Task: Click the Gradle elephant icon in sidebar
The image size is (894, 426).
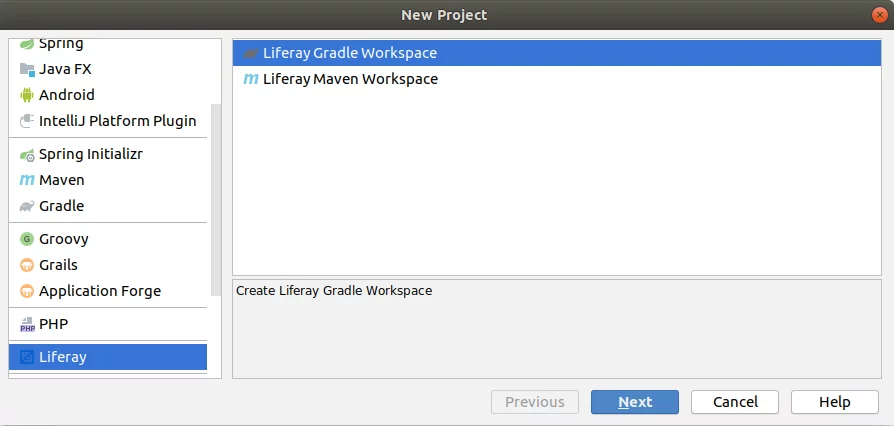Action: (27, 206)
